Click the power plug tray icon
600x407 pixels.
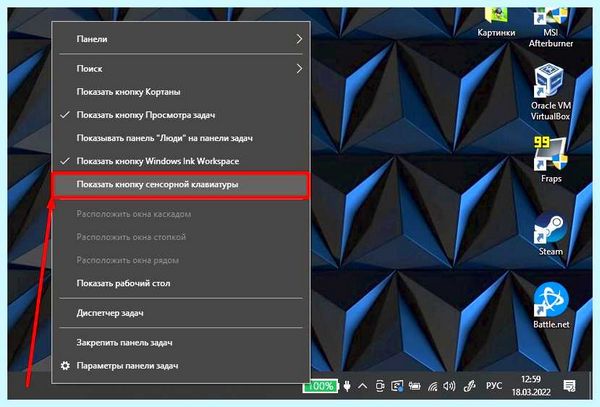coord(347,386)
